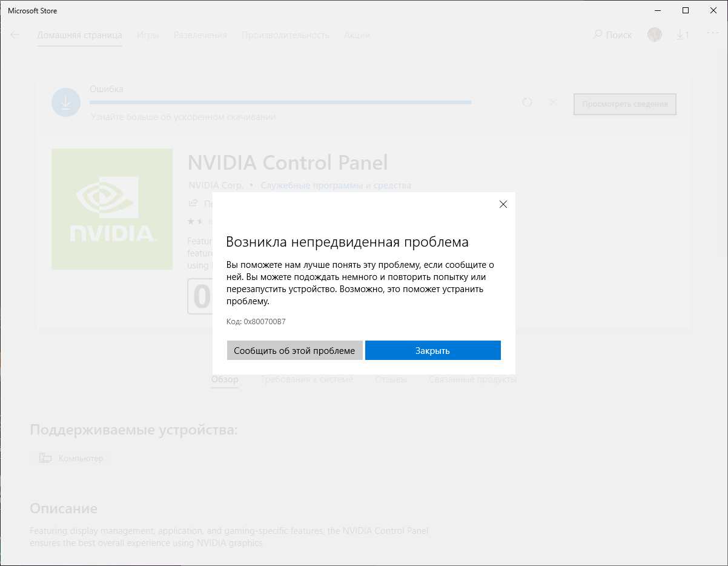Retry the download with the refresh icon
728x566 pixels.
click(x=527, y=102)
